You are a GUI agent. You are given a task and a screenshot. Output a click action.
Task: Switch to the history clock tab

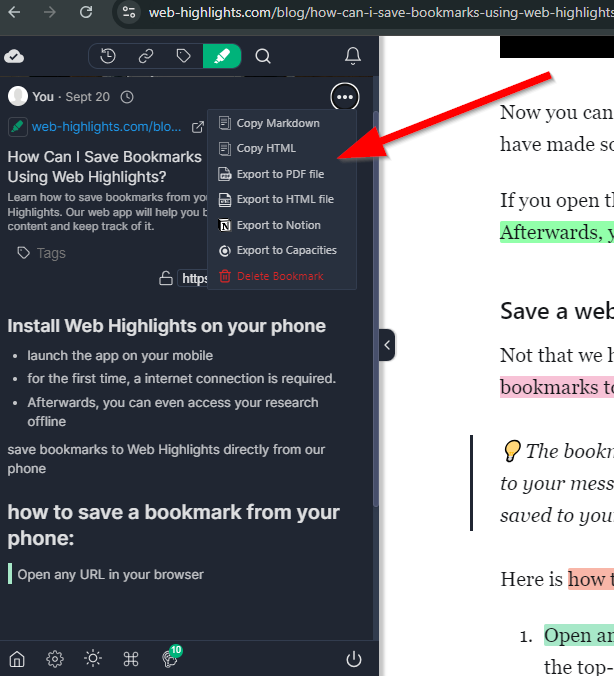tap(108, 56)
